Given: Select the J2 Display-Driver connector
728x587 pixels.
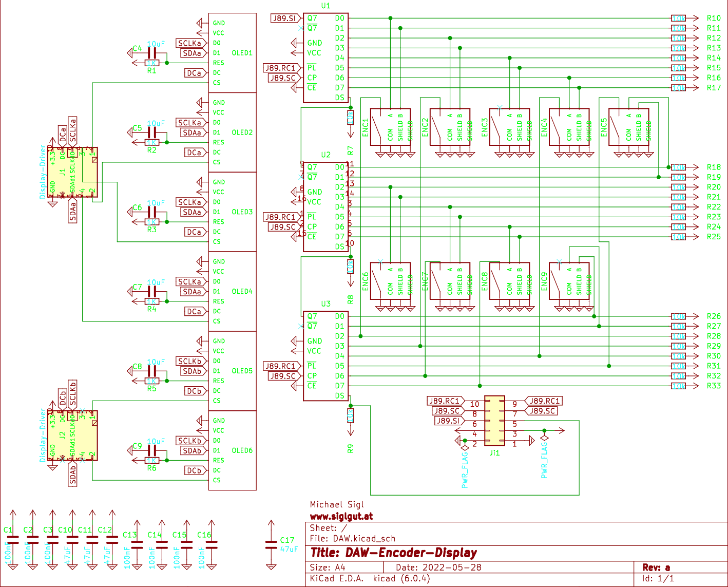Looking at the screenshot, I should [x=72, y=435].
